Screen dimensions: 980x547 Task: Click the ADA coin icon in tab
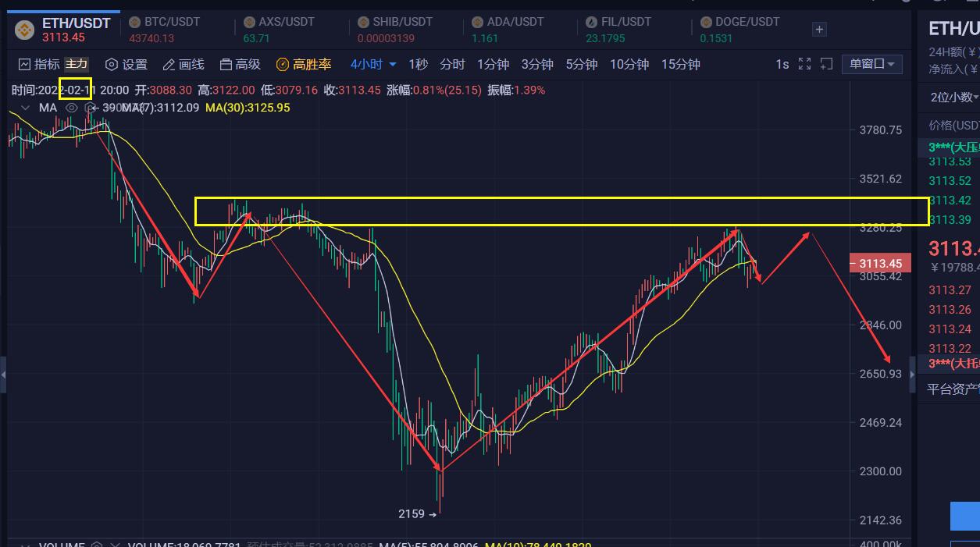(477, 22)
